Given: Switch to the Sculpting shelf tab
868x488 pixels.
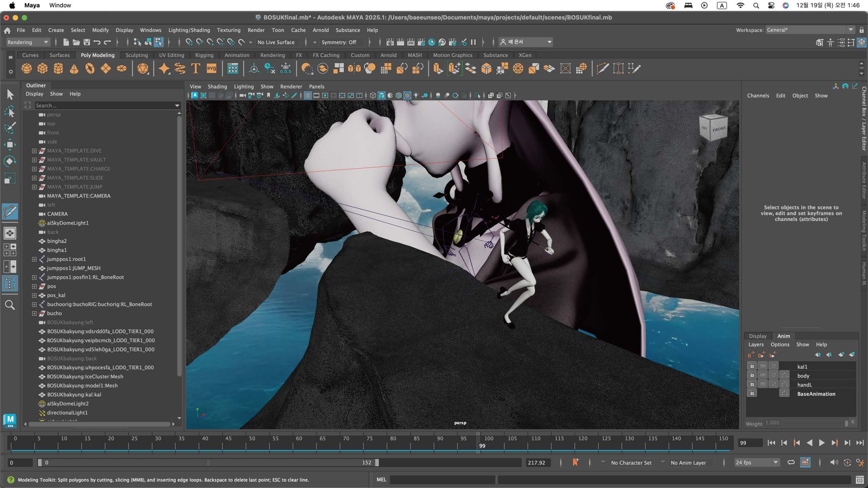Looking at the screenshot, I should pos(136,55).
